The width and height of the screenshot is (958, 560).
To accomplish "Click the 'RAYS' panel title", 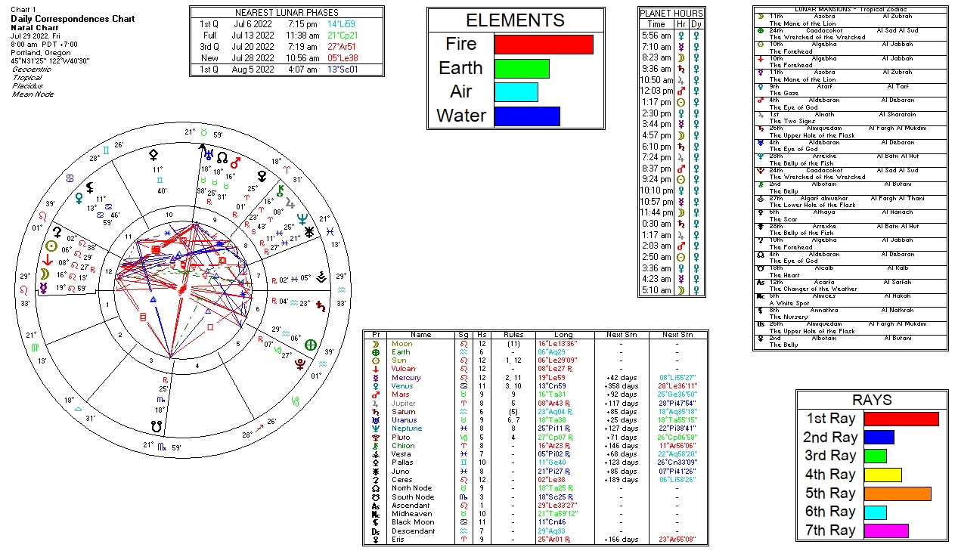I will pos(871,401).
